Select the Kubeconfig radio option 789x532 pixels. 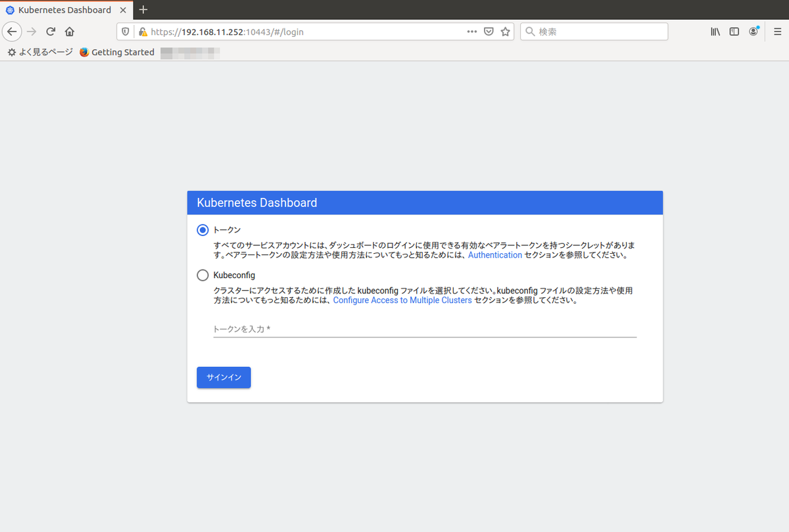pos(203,275)
